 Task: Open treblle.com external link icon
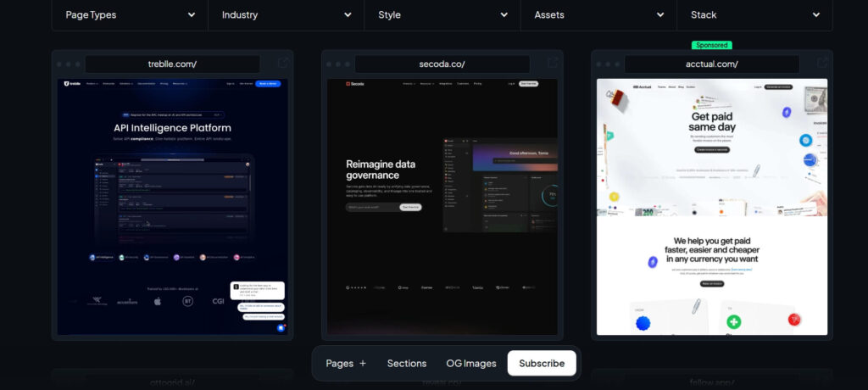click(283, 63)
